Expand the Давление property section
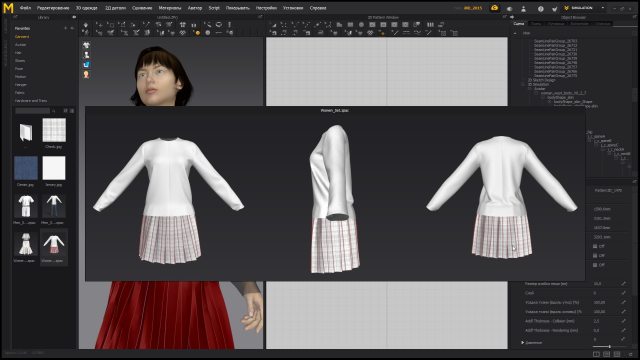640x360 pixels. (522, 342)
